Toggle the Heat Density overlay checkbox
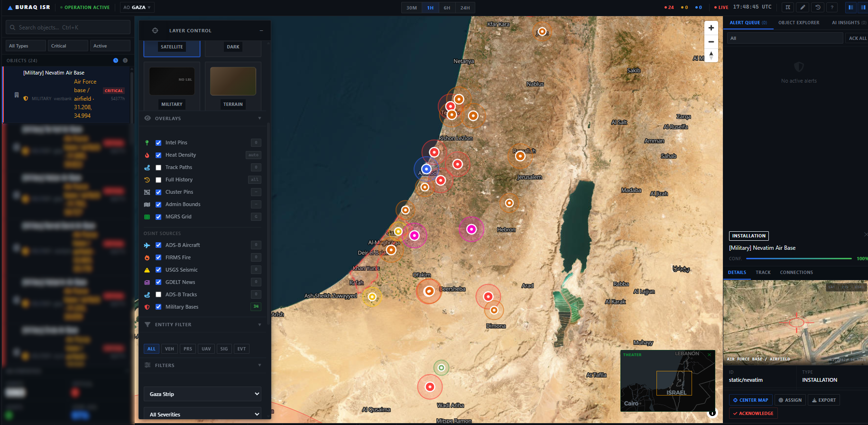The width and height of the screenshot is (868, 425). pyautogui.click(x=158, y=155)
